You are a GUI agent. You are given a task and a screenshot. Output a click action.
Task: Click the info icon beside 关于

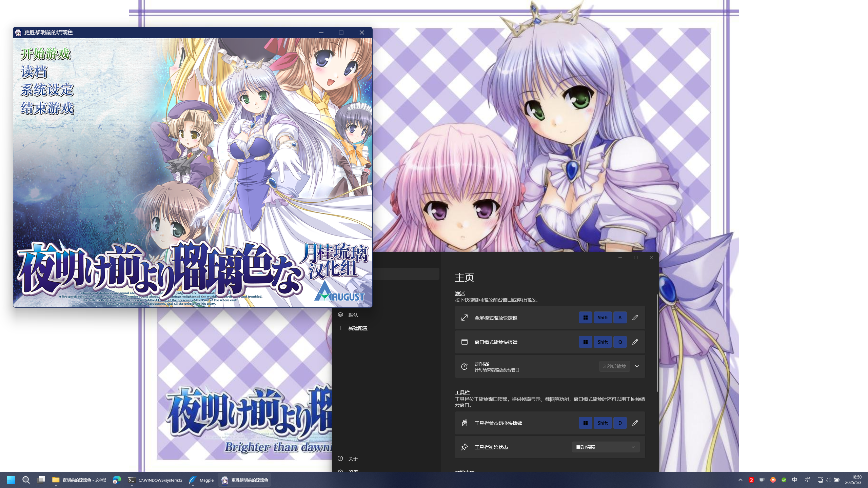(x=340, y=459)
